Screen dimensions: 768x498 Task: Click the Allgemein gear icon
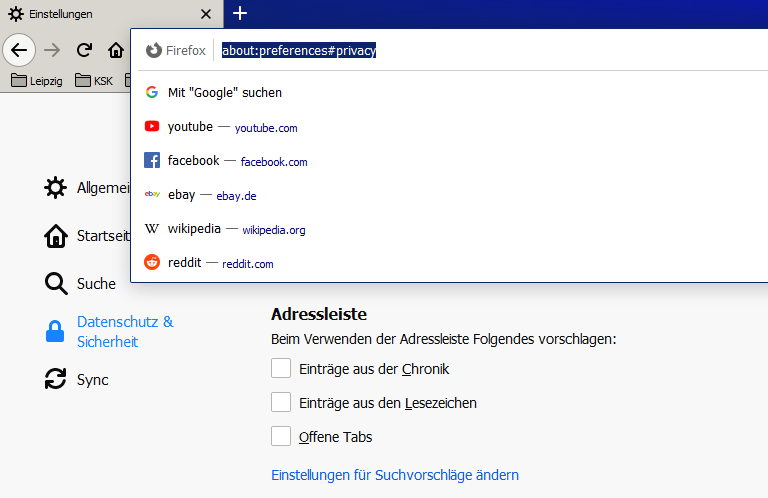(55, 188)
